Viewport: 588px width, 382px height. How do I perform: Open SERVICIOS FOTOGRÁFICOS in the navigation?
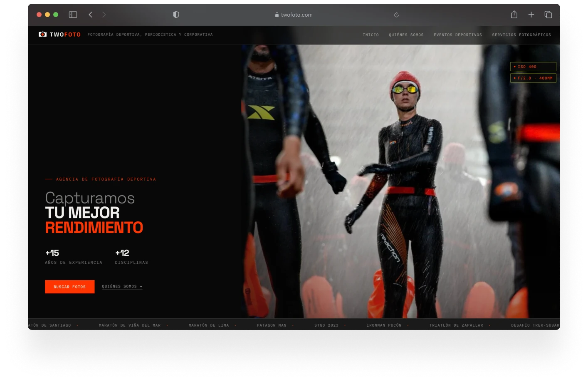point(521,35)
